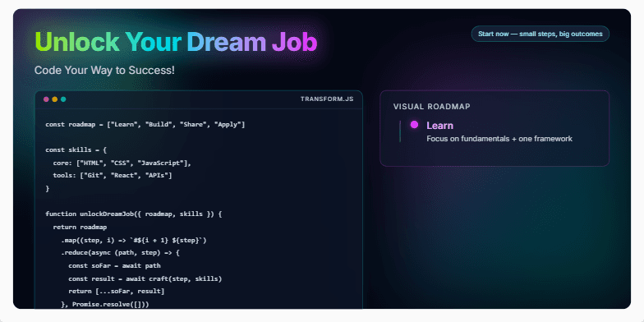Click the 'Promise.resolve([])' code line

(x=105, y=304)
